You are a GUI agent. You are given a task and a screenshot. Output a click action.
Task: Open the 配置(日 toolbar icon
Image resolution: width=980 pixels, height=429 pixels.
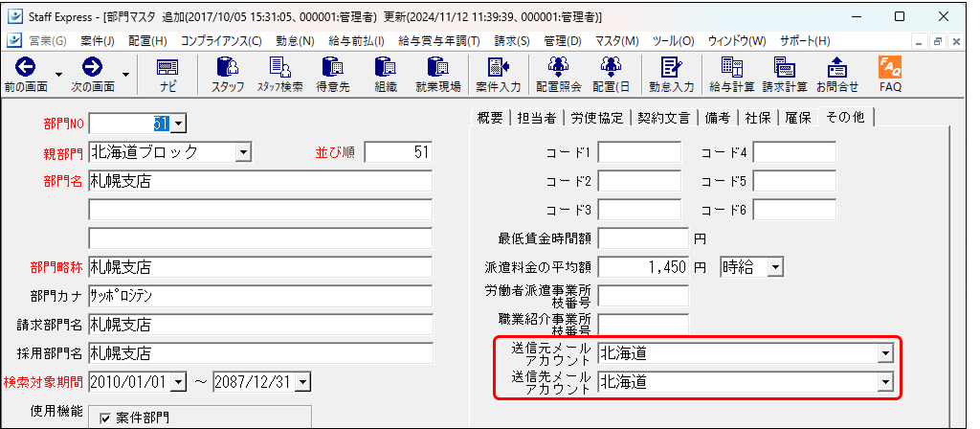[611, 68]
